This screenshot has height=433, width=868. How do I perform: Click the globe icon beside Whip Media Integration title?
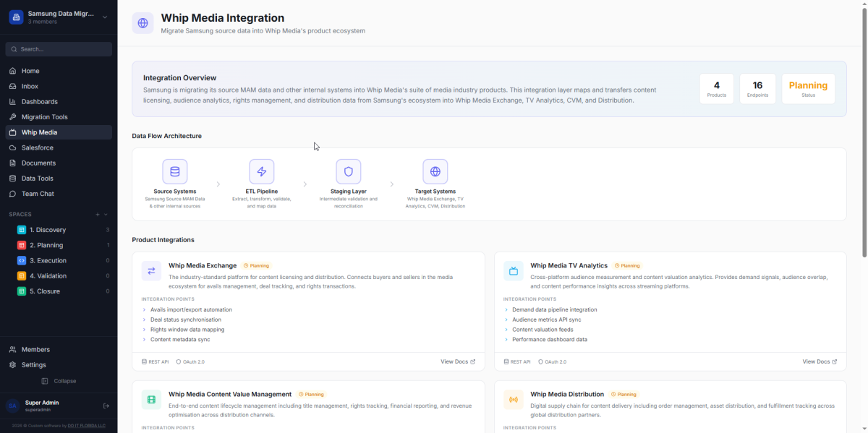click(x=143, y=23)
